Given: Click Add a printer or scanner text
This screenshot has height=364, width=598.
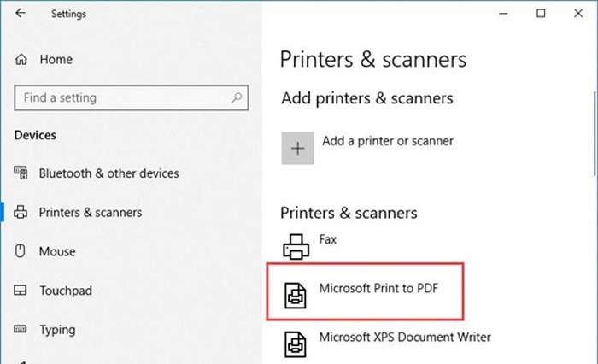Looking at the screenshot, I should (388, 141).
